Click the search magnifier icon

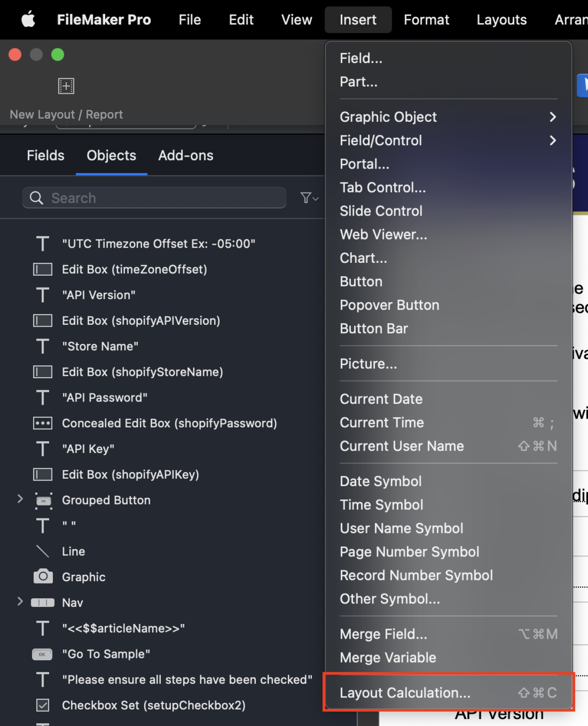pos(36,198)
